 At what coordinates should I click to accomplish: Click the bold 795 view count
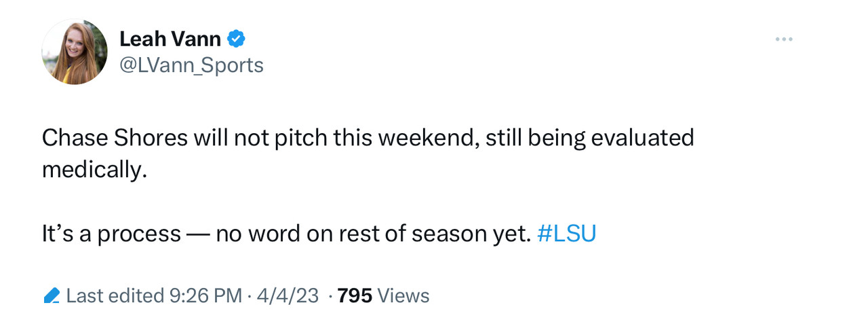pyautogui.click(x=355, y=296)
